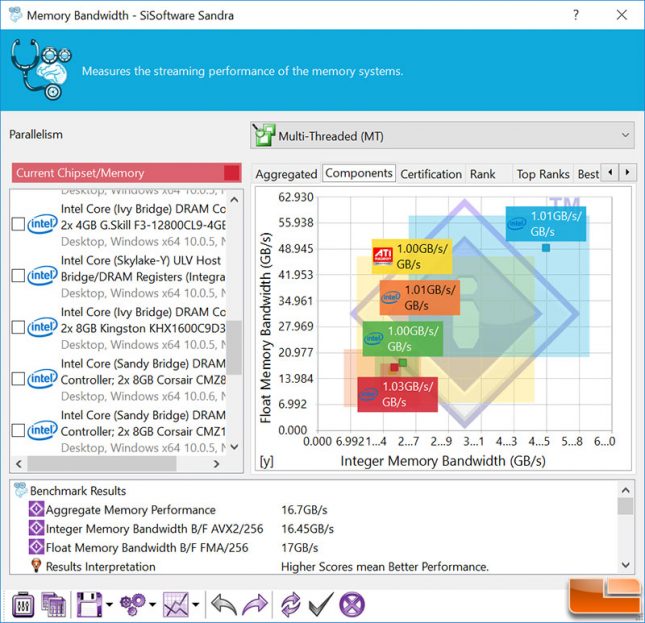Click the back arrow icon
The height and width of the screenshot is (623, 645).
(224, 604)
